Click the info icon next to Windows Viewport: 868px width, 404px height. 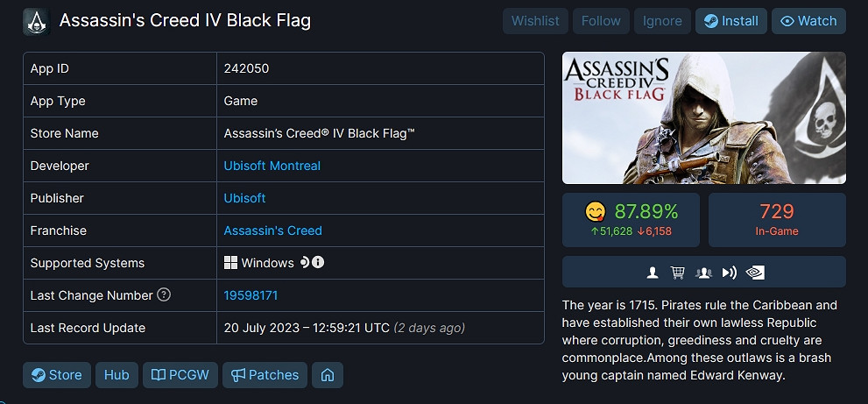coord(319,263)
